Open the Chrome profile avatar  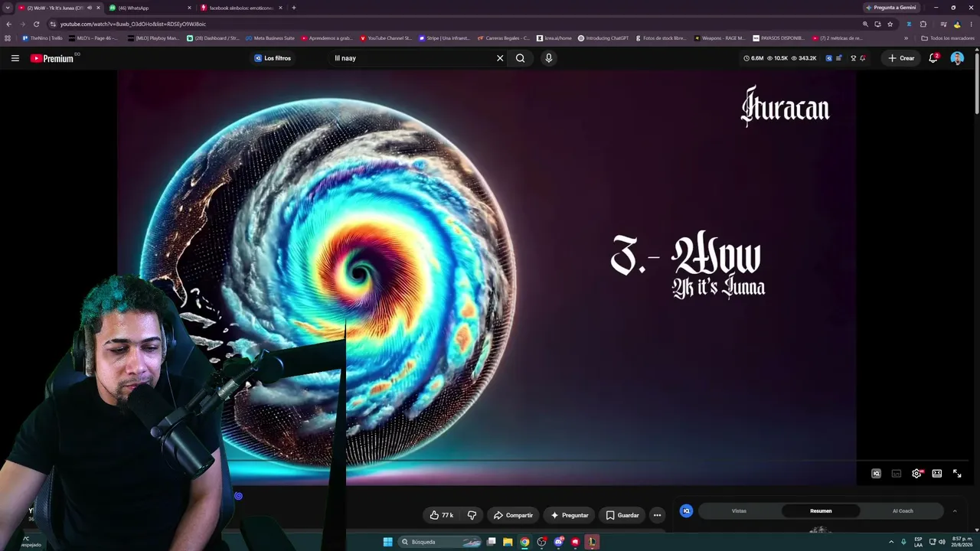point(957,24)
